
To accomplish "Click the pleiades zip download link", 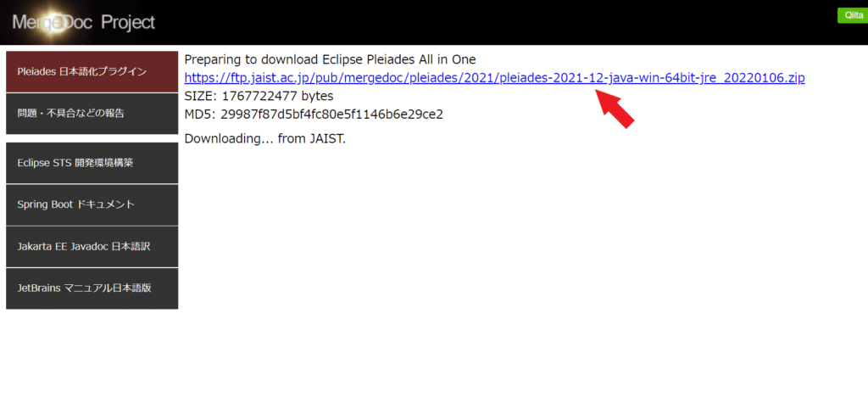I will coord(494,77).
